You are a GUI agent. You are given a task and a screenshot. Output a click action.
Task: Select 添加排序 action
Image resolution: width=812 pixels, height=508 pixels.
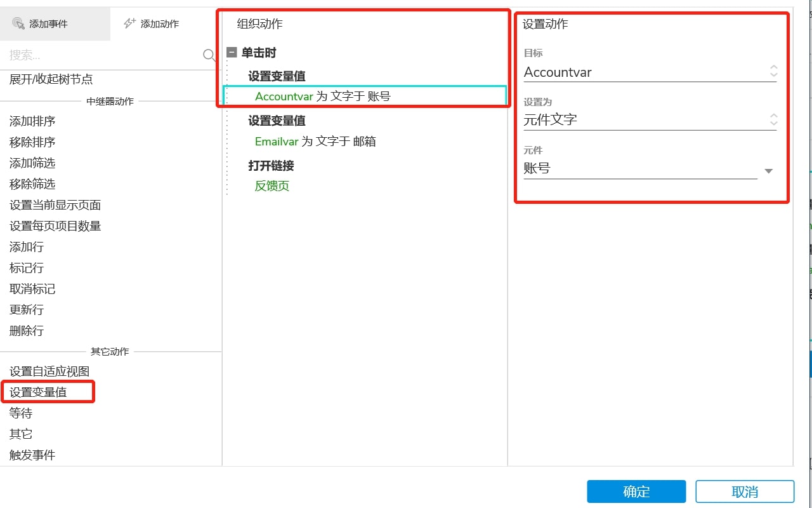pyautogui.click(x=32, y=121)
